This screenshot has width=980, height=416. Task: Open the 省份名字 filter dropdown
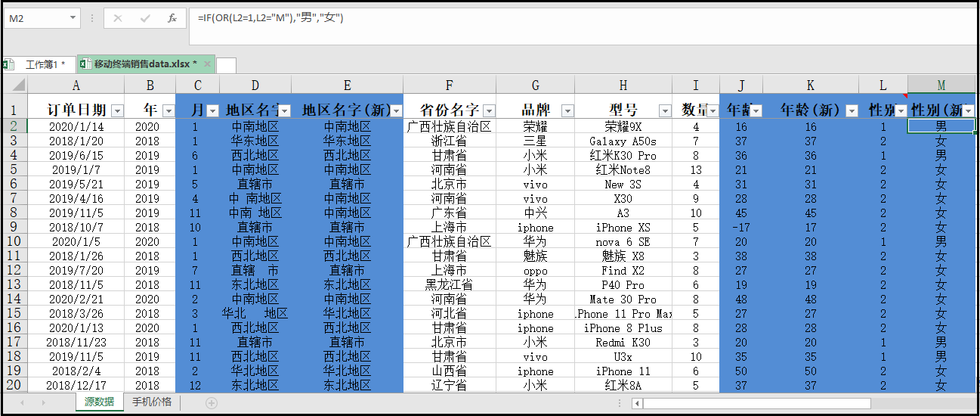pos(489,111)
